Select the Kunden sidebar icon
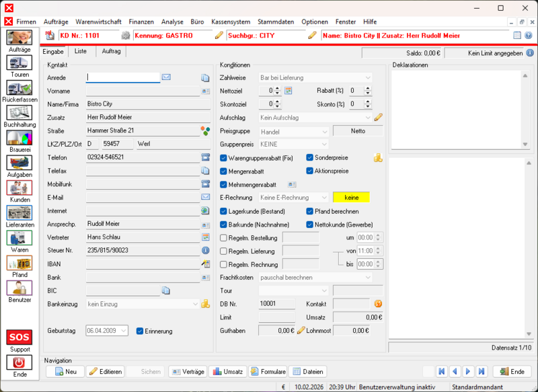The image size is (538, 392). click(19, 189)
